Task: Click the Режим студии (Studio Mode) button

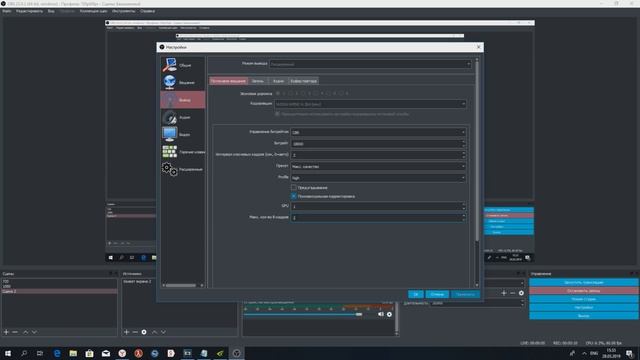Action: (x=584, y=299)
